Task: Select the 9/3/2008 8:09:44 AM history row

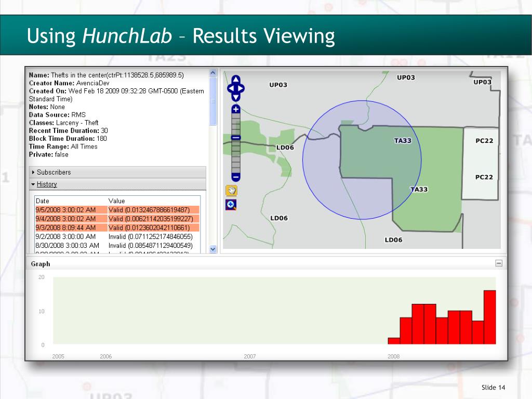Action: 117,228
